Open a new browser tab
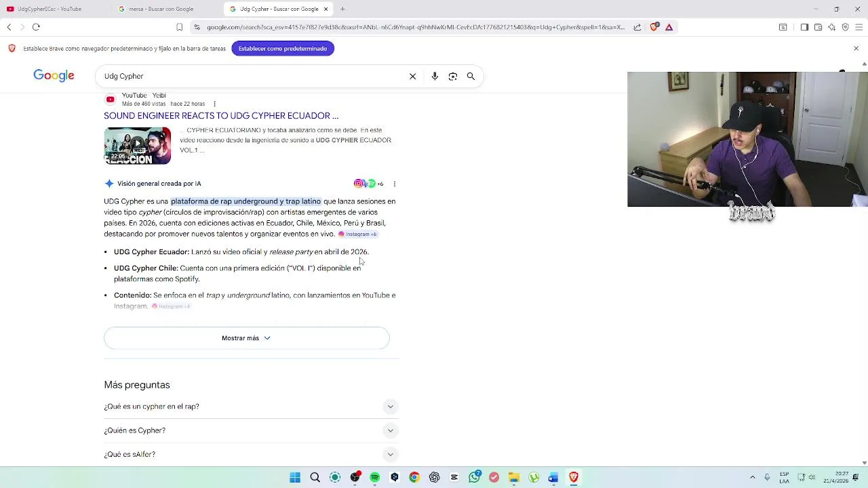Viewport: 868px width, 488px height. 342,9
